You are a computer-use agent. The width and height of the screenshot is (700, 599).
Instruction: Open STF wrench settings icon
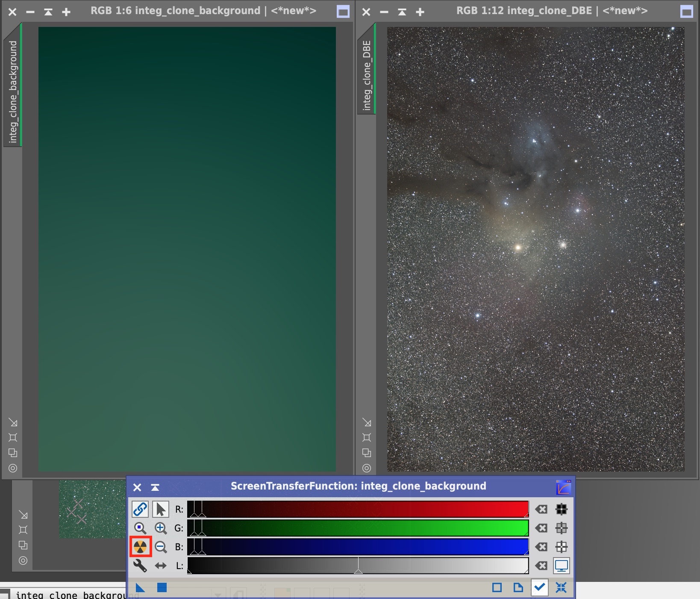[x=140, y=566]
